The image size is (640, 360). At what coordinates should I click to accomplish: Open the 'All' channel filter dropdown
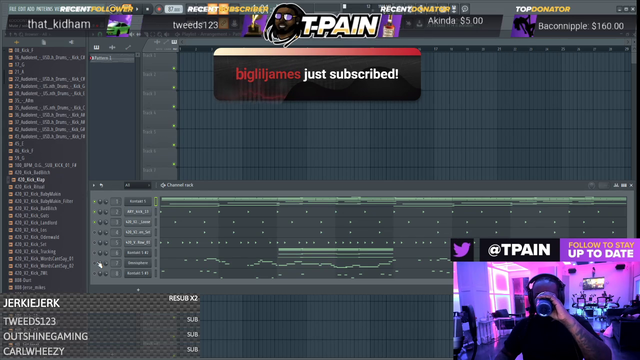coord(137,185)
